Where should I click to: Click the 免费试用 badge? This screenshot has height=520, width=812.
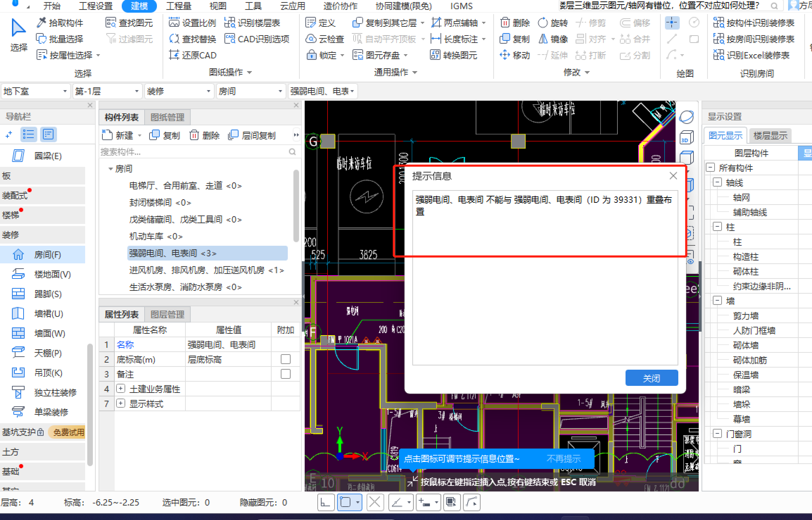pos(67,432)
